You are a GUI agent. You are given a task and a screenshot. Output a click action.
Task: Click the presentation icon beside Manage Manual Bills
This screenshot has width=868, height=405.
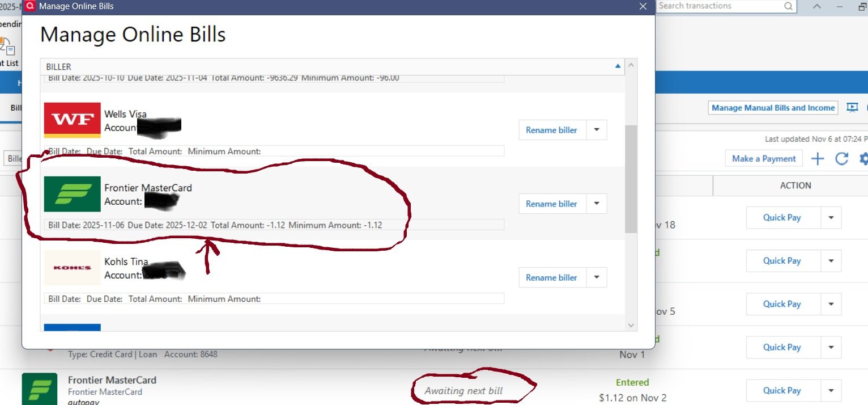pyautogui.click(x=852, y=108)
